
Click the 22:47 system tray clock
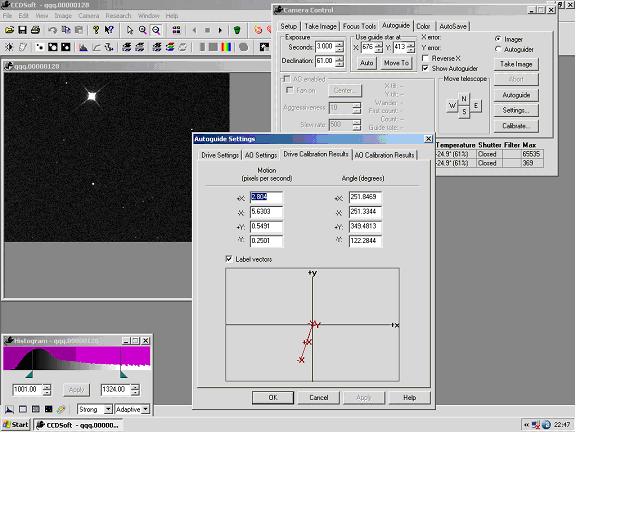(562, 425)
